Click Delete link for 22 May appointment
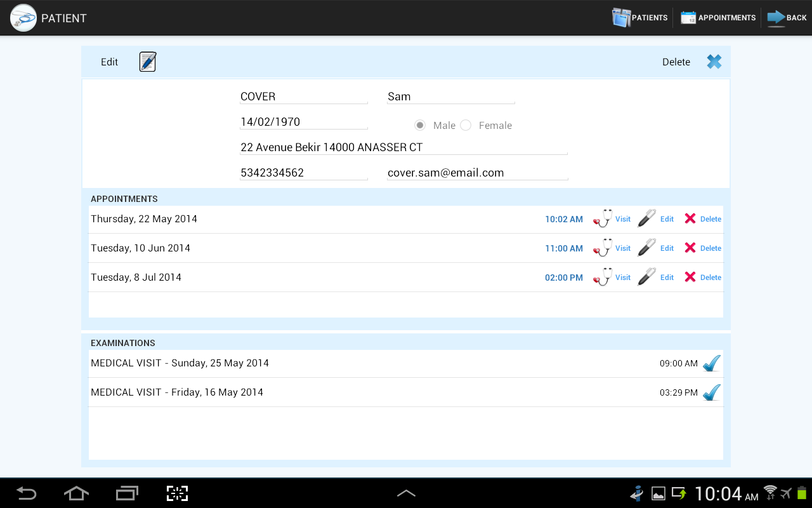Image resolution: width=812 pixels, height=508 pixels. (710, 219)
